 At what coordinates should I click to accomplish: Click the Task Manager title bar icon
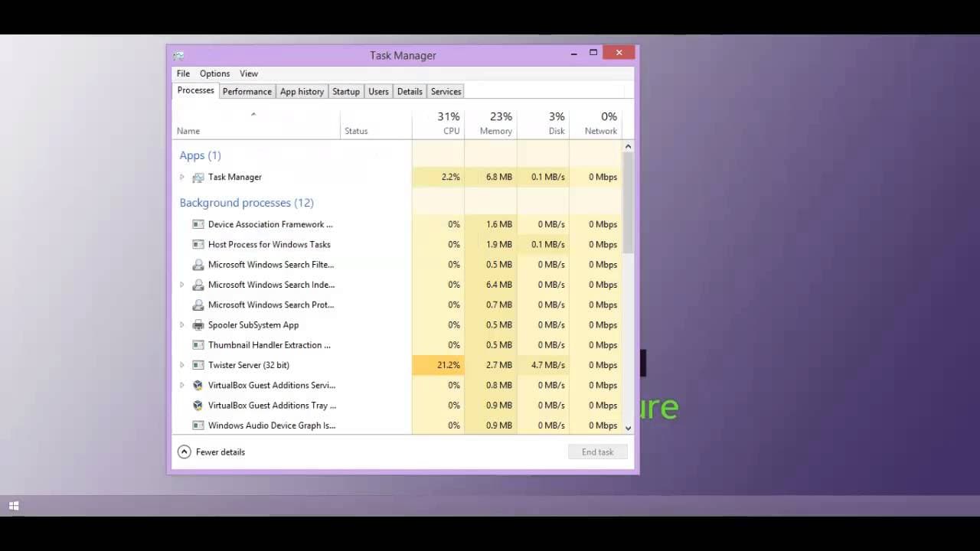tap(178, 55)
